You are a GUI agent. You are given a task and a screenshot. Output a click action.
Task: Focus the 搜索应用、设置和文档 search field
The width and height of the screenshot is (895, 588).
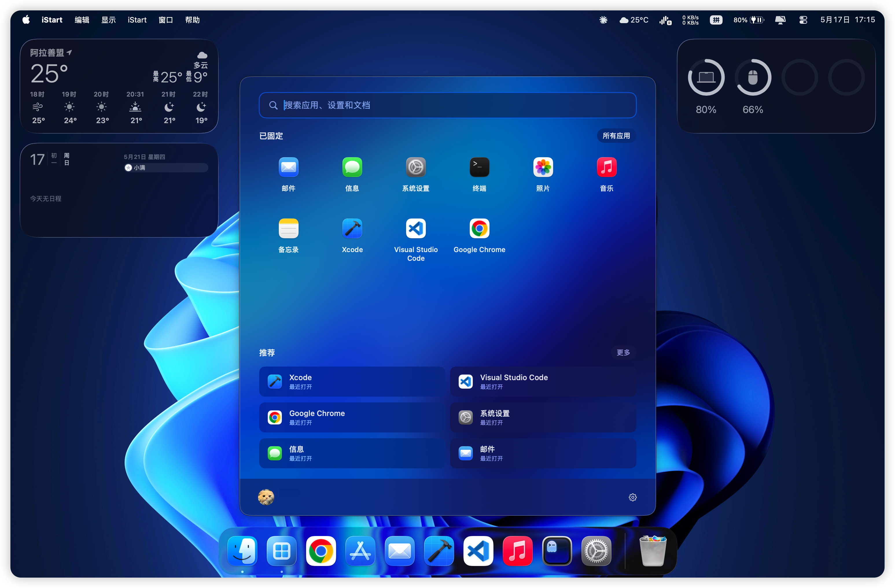[448, 105]
